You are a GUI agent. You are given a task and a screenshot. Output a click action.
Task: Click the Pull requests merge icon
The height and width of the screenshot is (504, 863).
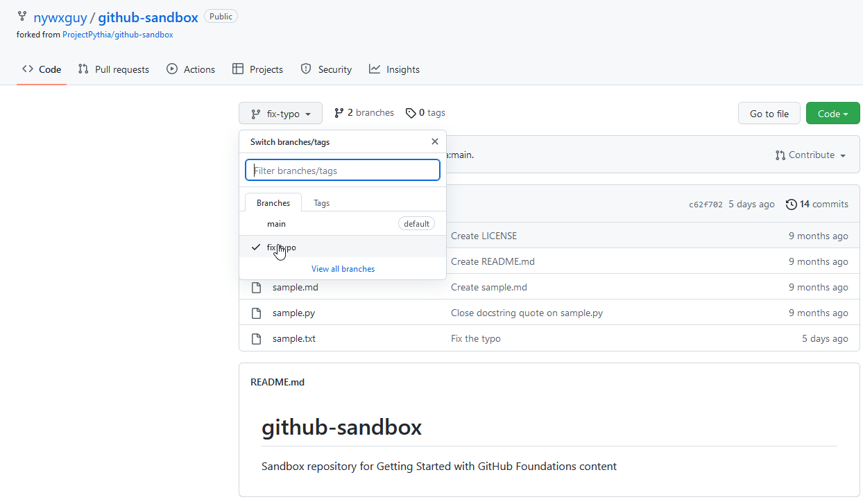click(x=83, y=69)
